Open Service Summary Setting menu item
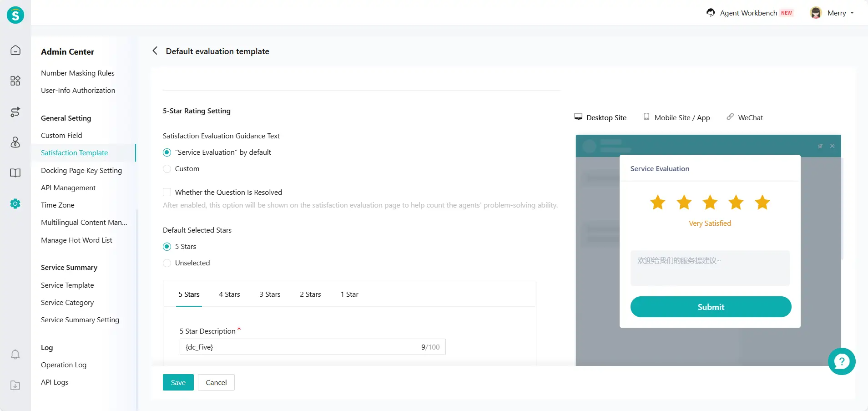This screenshot has width=868, height=411. click(80, 320)
